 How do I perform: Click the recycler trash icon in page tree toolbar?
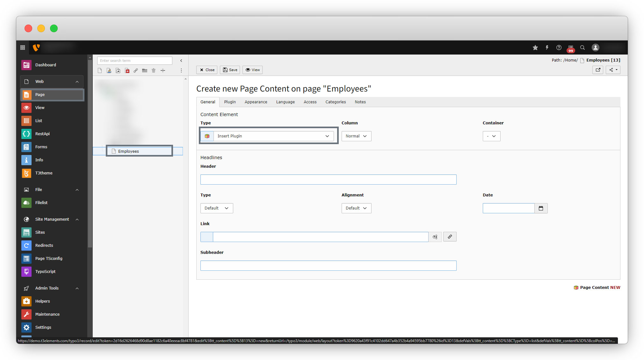154,70
